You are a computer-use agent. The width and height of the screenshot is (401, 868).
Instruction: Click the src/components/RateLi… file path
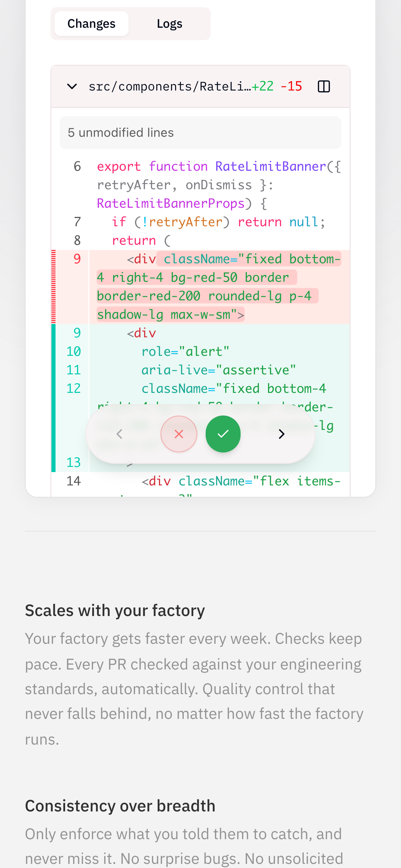(x=169, y=86)
